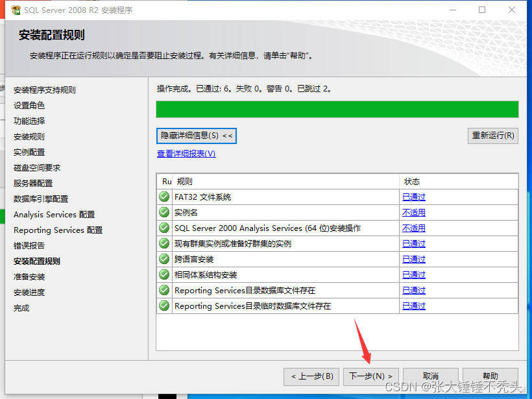532x399 pixels.
Task: Click rule SQL Server 2000 Analysis Services (64 位)安装操作
Action: click(267, 228)
